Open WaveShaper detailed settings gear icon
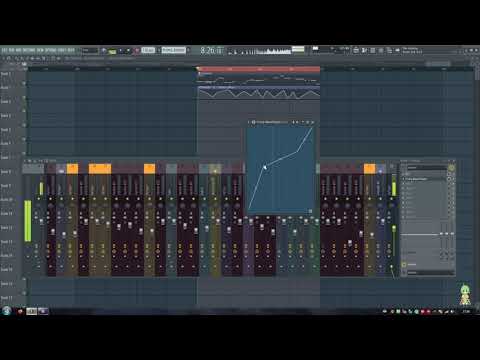 pyautogui.click(x=253, y=122)
